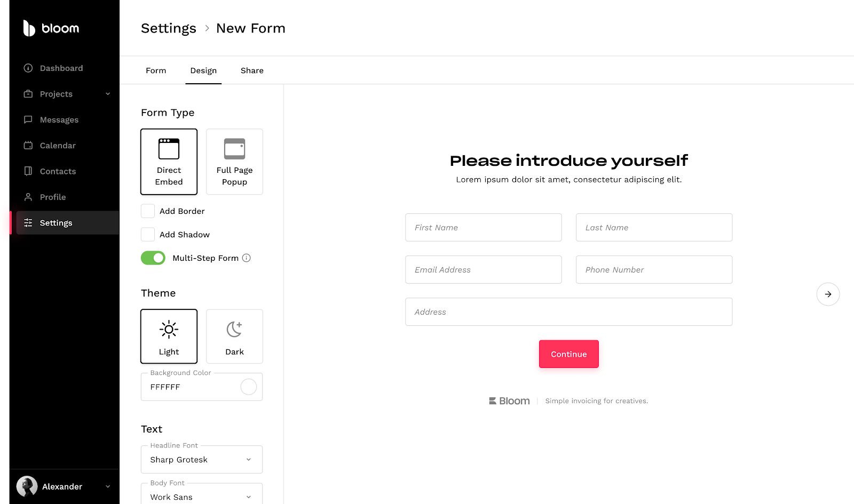Click the Background Color swatch circle

click(x=249, y=387)
